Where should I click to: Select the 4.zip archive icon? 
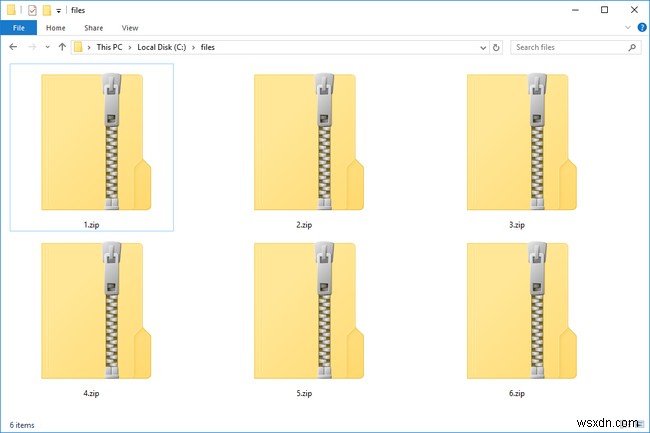pos(96,310)
